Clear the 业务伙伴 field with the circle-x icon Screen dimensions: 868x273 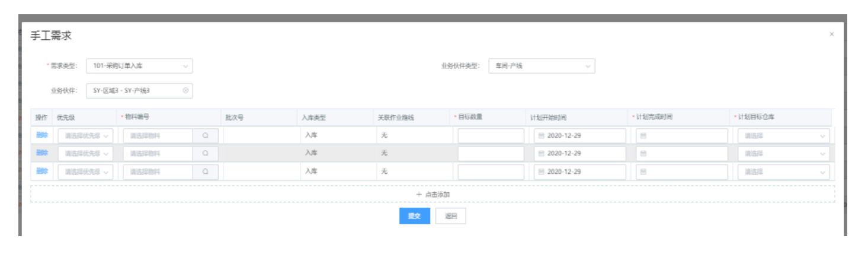185,91
